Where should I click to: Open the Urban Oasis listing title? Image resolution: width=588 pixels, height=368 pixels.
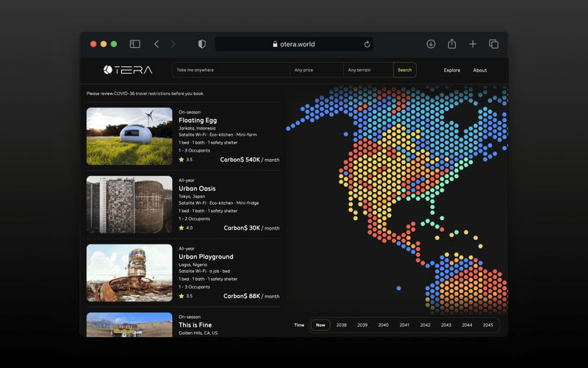click(x=197, y=188)
